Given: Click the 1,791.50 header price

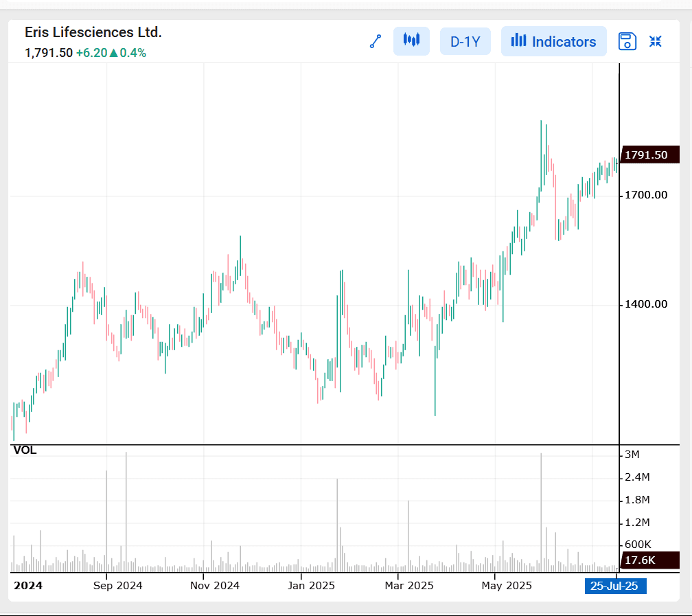Looking at the screenshot, I should click(x=49, y=53).
